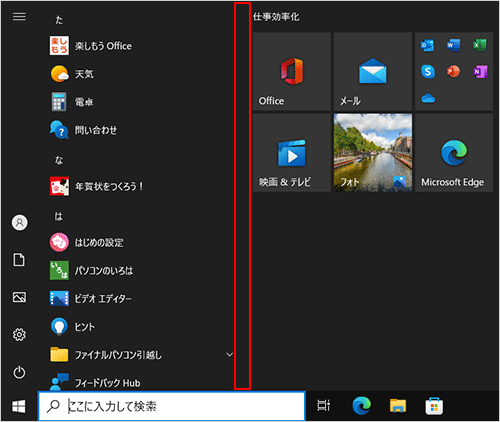The height and width of the screenshot is (422, 500).
Task: Launch ビデオ エディター icon
Action: [59, 298]
